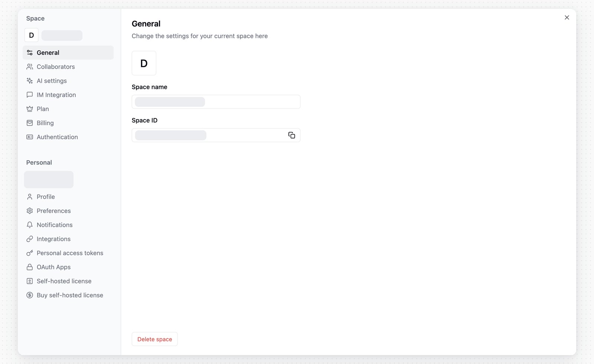Click the "General" page heading

tap(146, 24)
